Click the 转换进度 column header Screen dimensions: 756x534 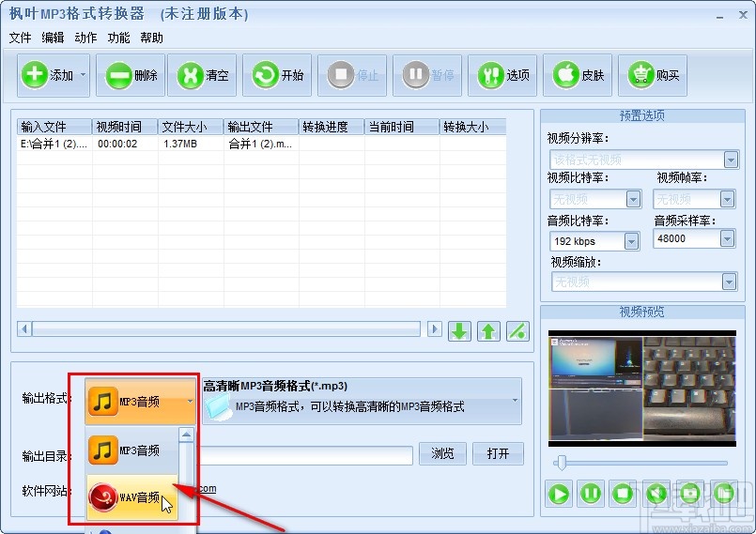tap(332, 127)
